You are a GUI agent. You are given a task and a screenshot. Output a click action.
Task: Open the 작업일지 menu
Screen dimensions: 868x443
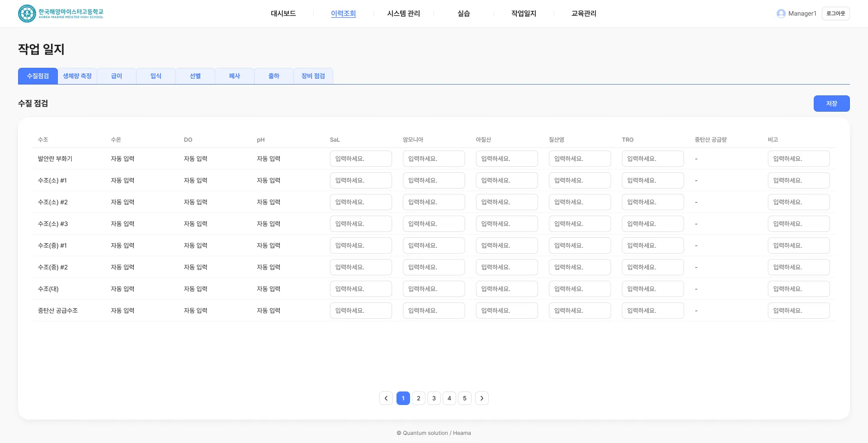[x=524, y=14]
